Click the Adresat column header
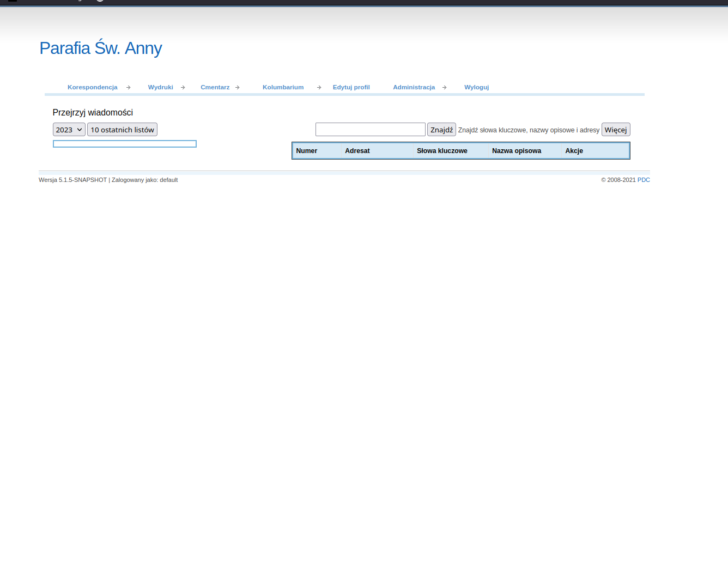The height and width of the screenshot is (578, 728). click(x=357, y=151)
